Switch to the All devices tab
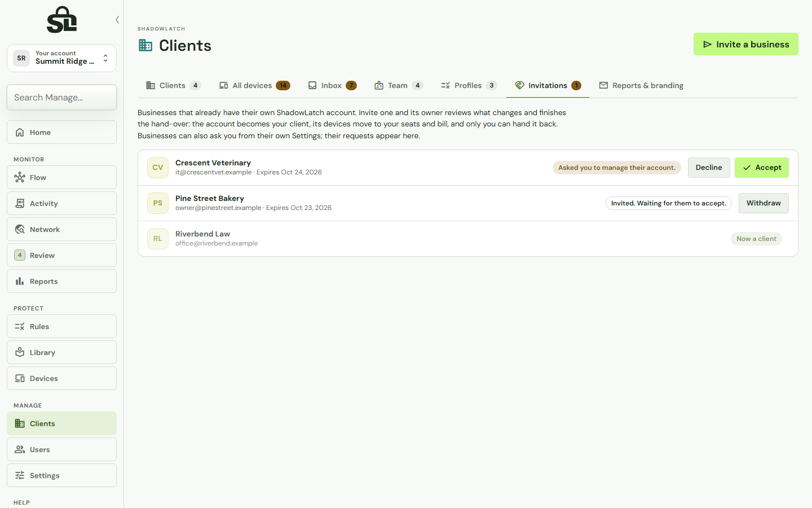 (x=254, y=85)
